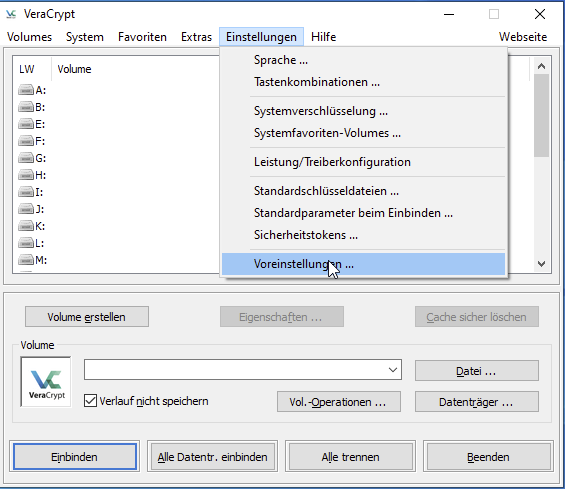Select the K: drive icon

pyautogui.click(x=26, y=226)
